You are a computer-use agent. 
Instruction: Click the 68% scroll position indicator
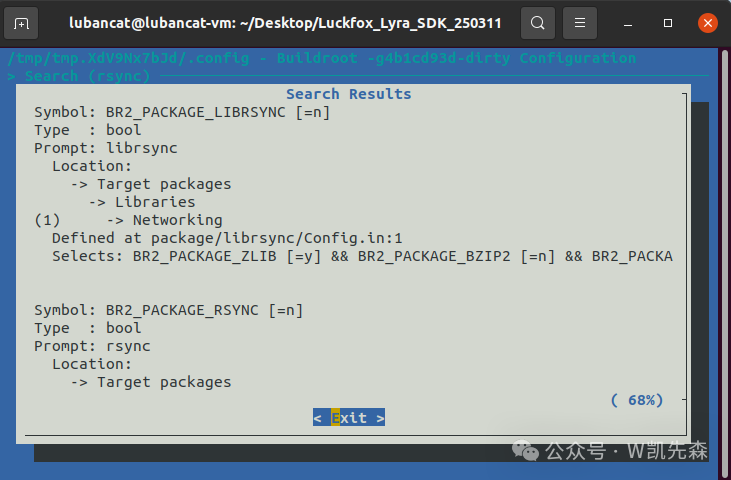(636, 400)
